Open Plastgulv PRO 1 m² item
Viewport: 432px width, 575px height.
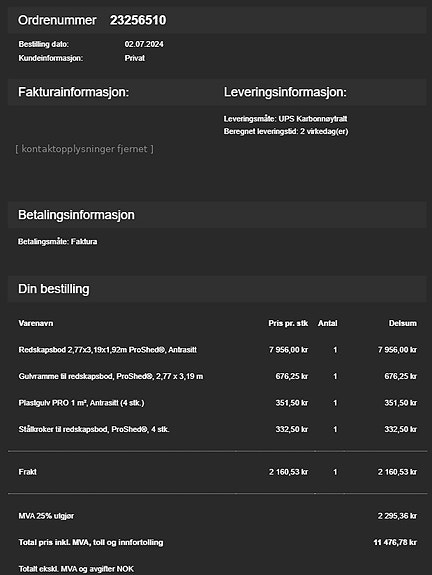pyautogui.click(x=81, y=403)
